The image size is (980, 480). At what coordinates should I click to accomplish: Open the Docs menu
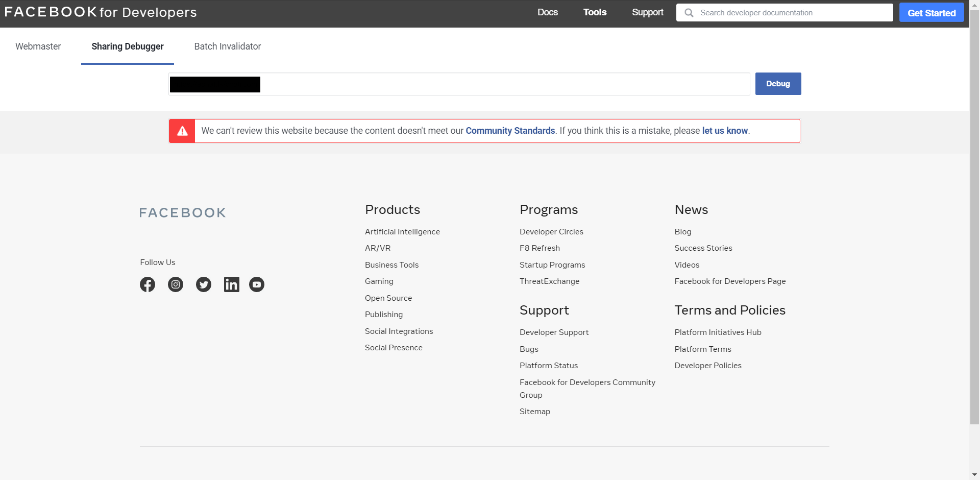pyautogui.click(x=548, y=12)
